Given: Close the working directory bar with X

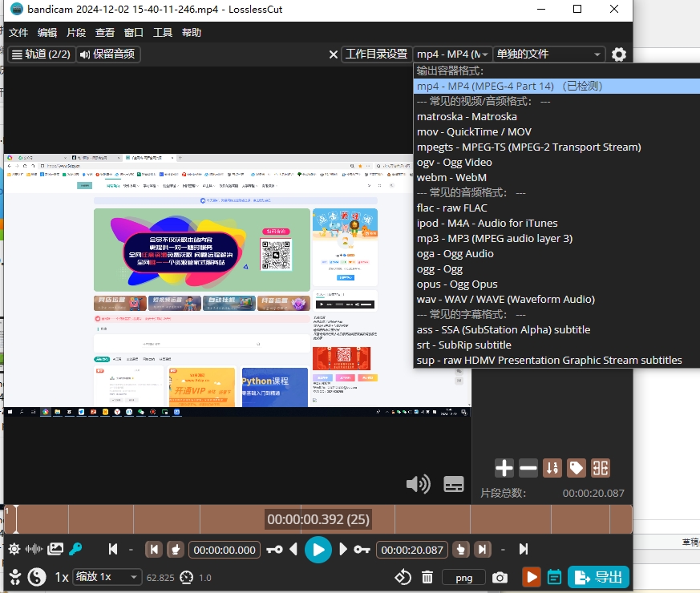Looking at the screenshot, I should [x=333, y=54].
